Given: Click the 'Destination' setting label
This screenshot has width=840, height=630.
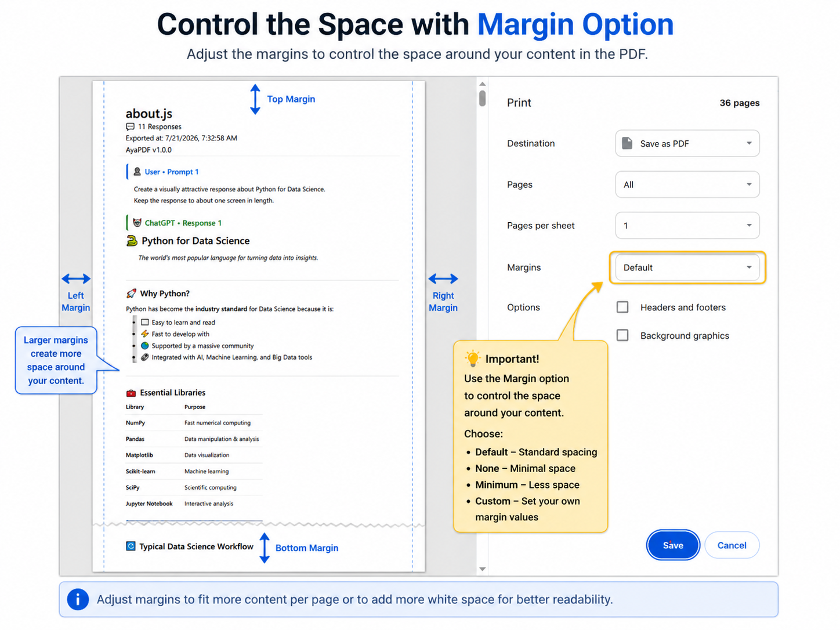Looking at the screenshot, I should (x=531, y=143).
